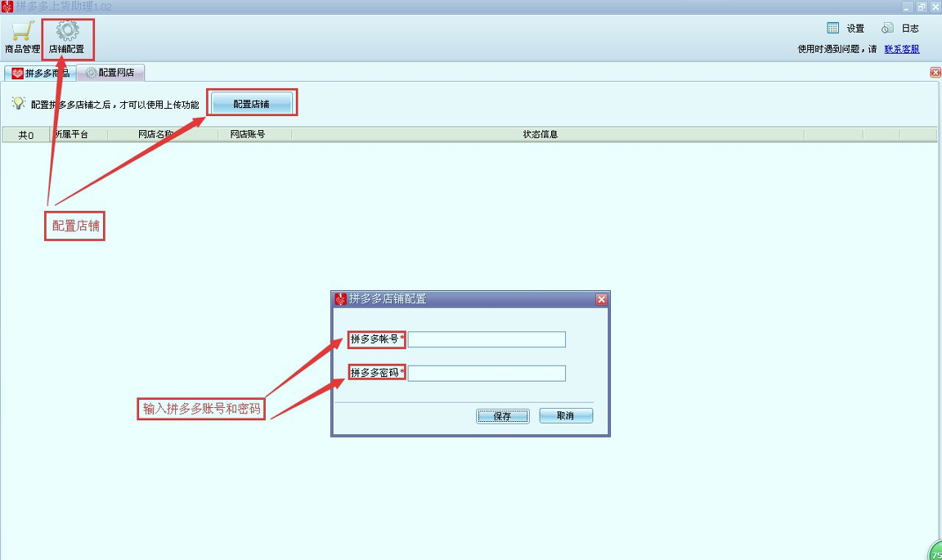
Task: Click the app logo in title bar
Action: 7,7
